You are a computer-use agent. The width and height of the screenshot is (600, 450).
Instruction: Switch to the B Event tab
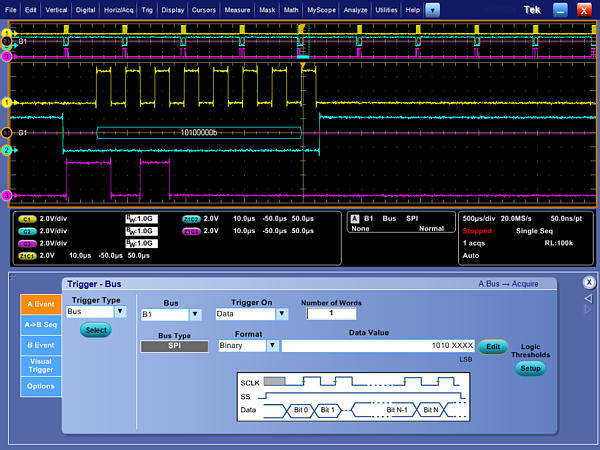pyautogui.click(x=41, y=345)
